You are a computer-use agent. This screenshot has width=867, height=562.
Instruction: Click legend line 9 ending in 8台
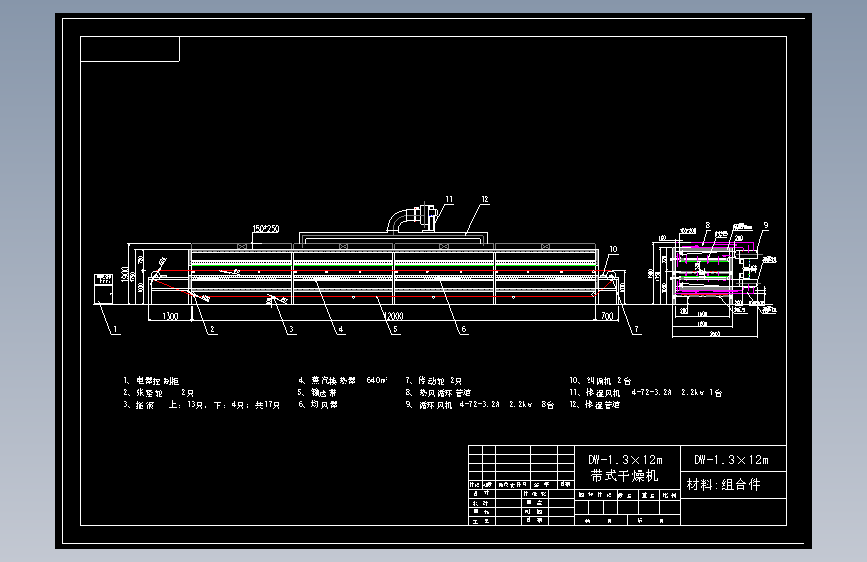point(479,405)
